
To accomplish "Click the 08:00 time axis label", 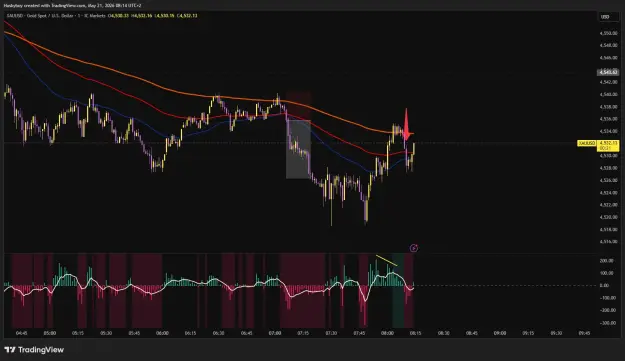I will [x=387, y=333].
